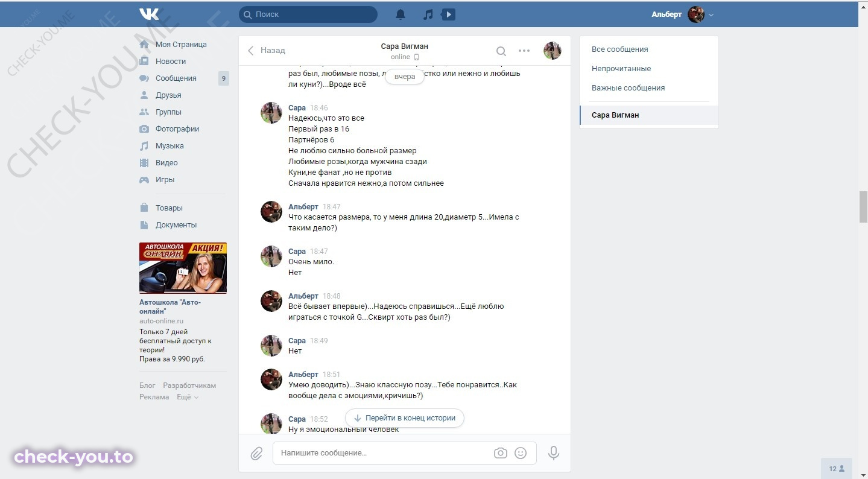
Task: Open Документы in sidebar
Action: pyautogui.click(x=176, y=225)
